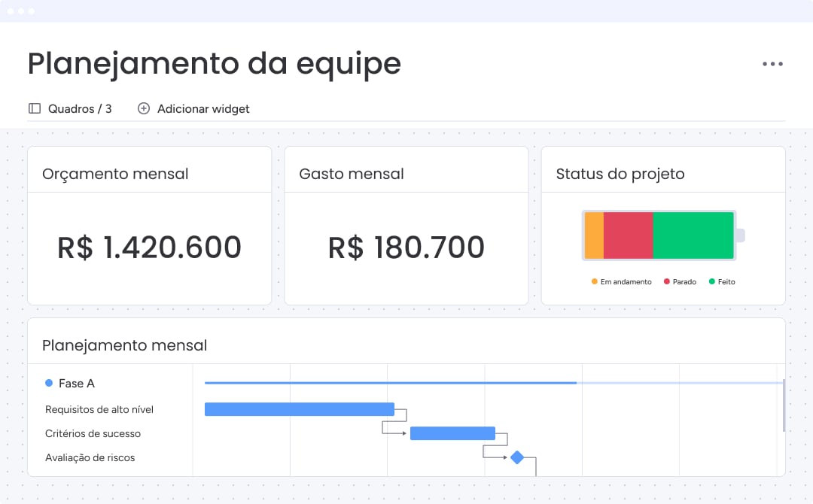Expand the Fase A phase row
813x504 pixels.
(76, 383)
